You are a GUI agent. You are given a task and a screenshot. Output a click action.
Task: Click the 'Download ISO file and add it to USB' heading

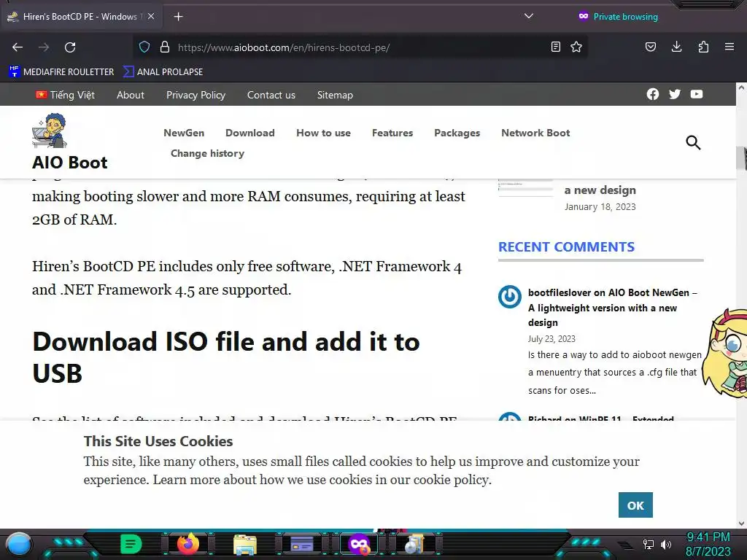(226, 357)
